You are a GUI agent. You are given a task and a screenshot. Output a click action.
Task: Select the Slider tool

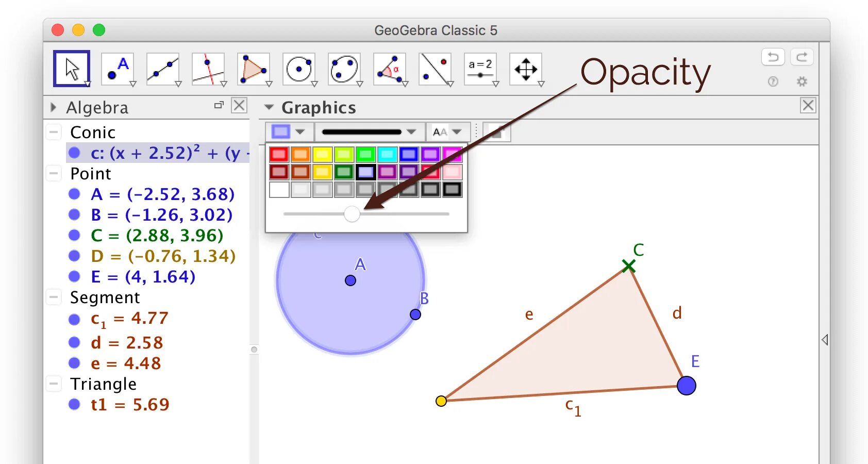click(481, 68)
